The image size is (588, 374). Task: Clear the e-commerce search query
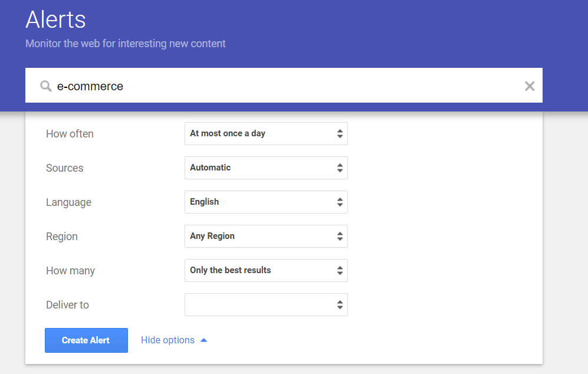(530, 86)
